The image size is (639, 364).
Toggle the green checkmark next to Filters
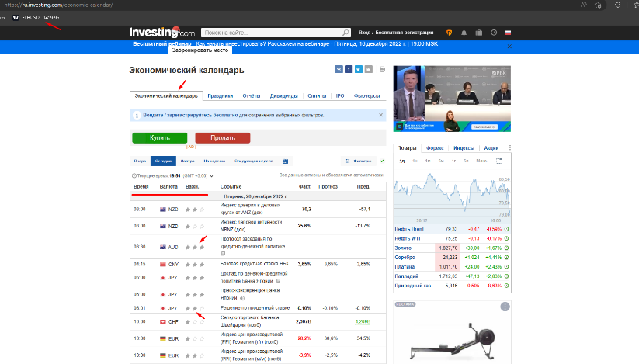point(382,161)
